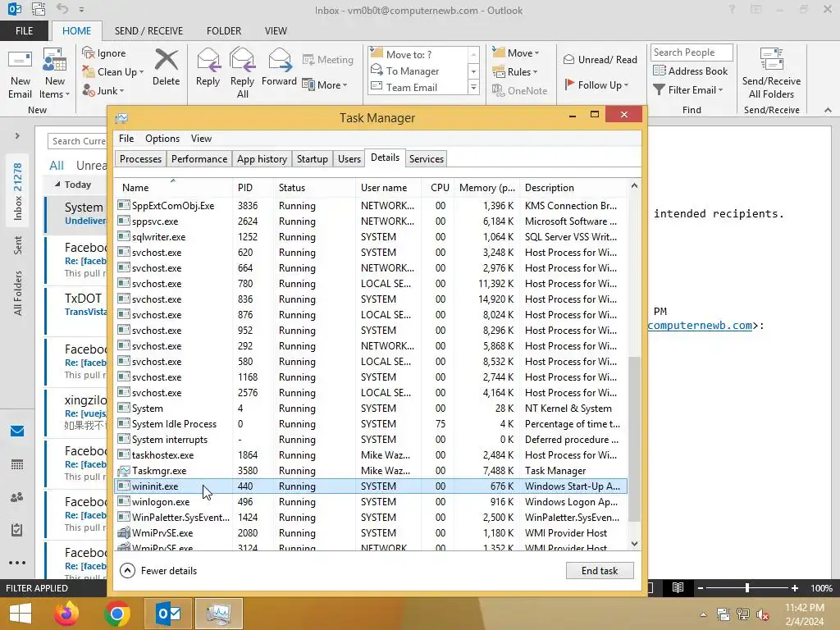Select the To Manager quick step
The image size is (840, 630).
pos(413,71)
